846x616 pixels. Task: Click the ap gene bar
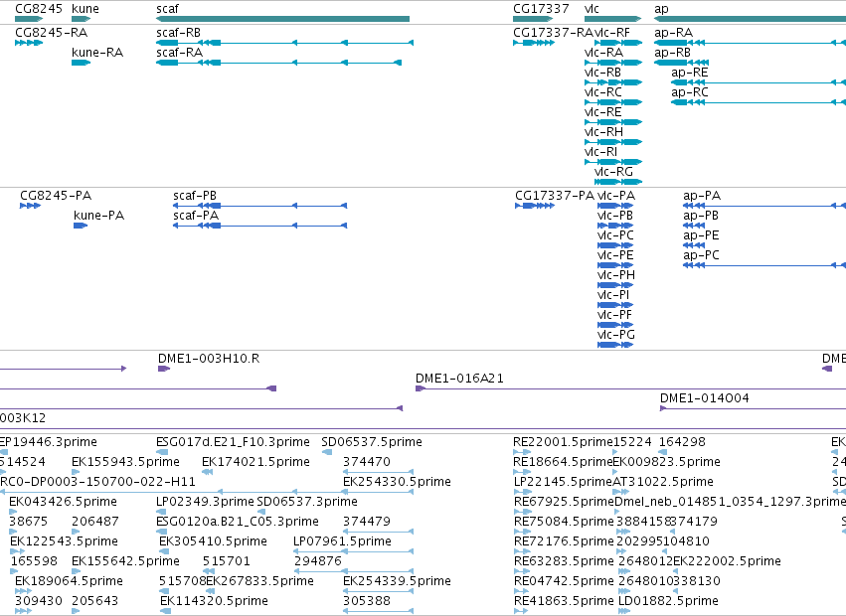750,19
